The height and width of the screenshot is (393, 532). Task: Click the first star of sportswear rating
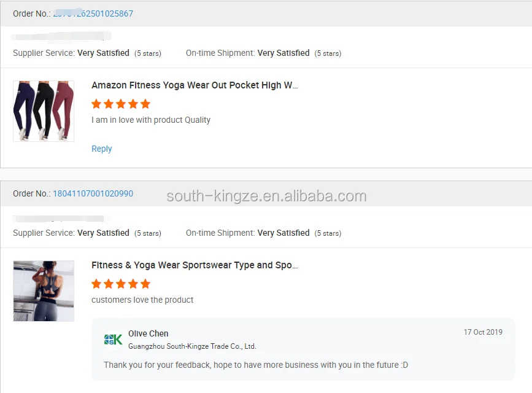click(x=96, y=284)
